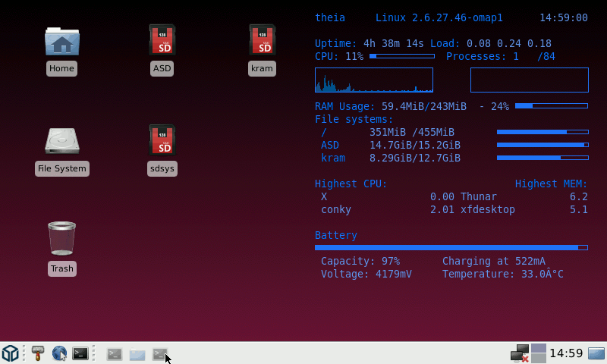The width and height of the screenshot is (607, 364).
Task: Select the ASD SD card icon
Action: [162, 40]
